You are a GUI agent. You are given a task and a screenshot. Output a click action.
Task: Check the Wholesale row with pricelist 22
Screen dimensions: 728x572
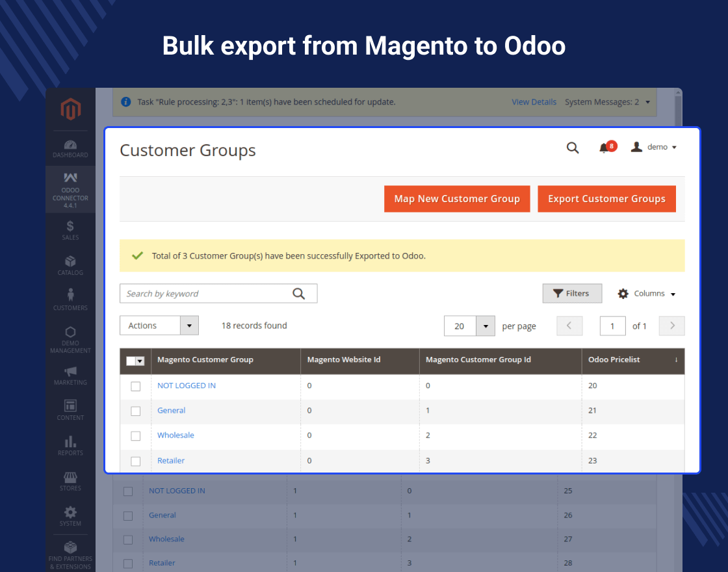coord(136,435)
